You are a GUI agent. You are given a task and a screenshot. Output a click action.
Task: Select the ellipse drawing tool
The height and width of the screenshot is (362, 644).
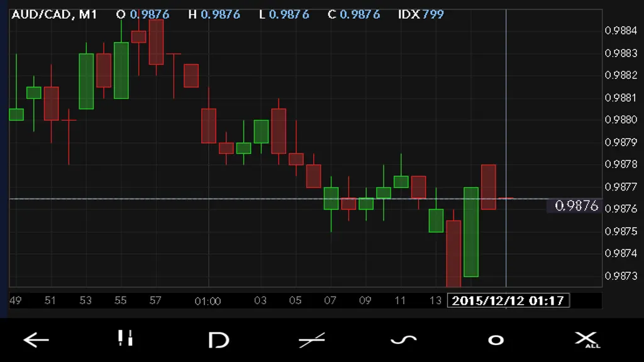[x=496, y=340]
